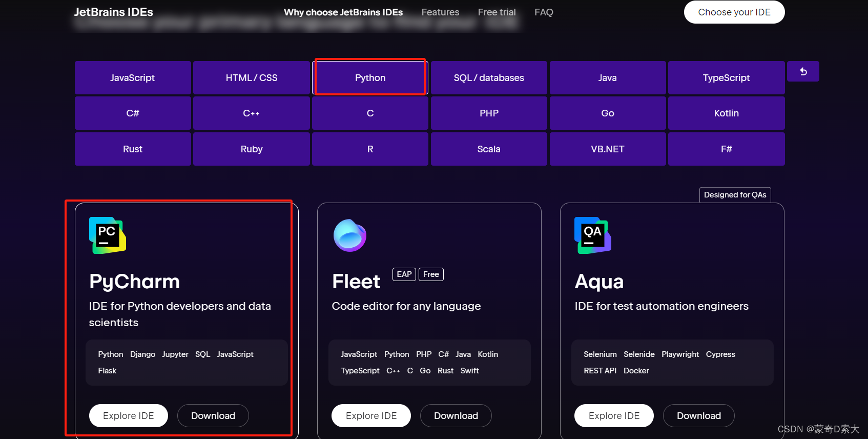Click the reset selection arrow icon
Viewport: 868px width, 439px height.
[803, 71]
